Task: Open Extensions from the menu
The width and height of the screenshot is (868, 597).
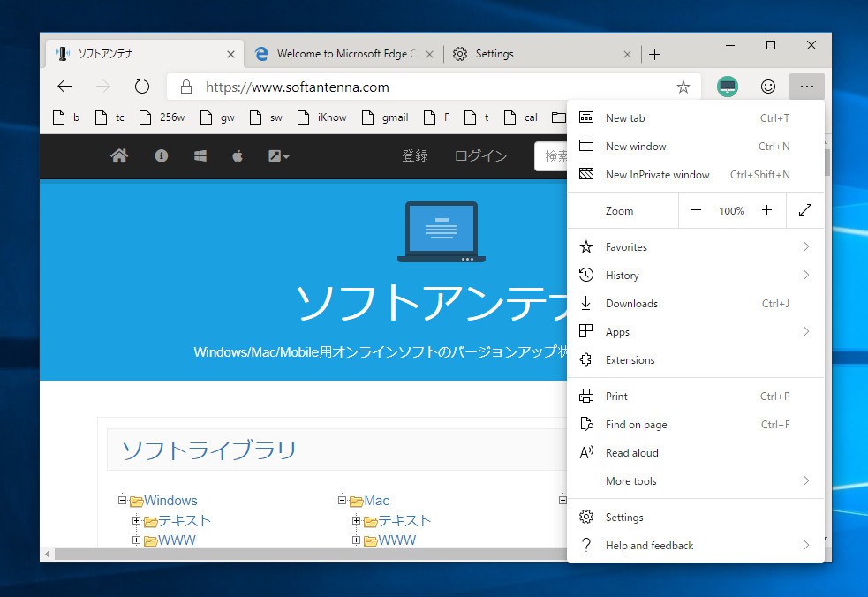Action: coord(630,360)
